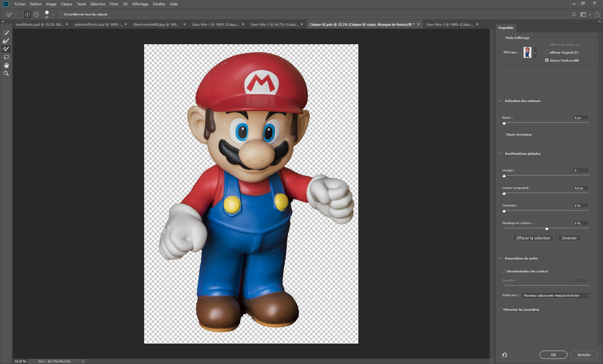Close the planchePhoto.psd tab

(126, 24)
